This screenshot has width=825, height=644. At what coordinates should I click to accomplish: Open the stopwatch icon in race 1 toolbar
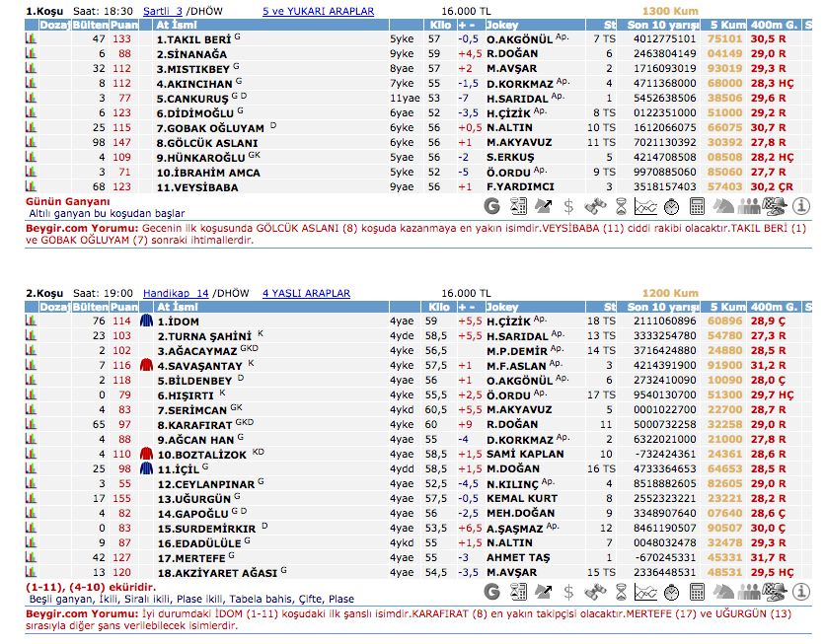[x=672, y=206]
